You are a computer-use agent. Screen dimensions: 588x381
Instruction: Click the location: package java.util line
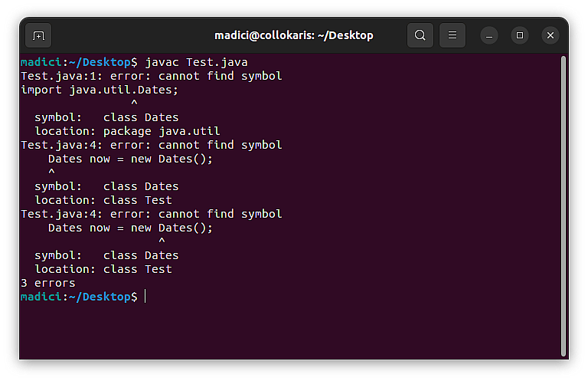pyautogui.click(x=127, y=131)
